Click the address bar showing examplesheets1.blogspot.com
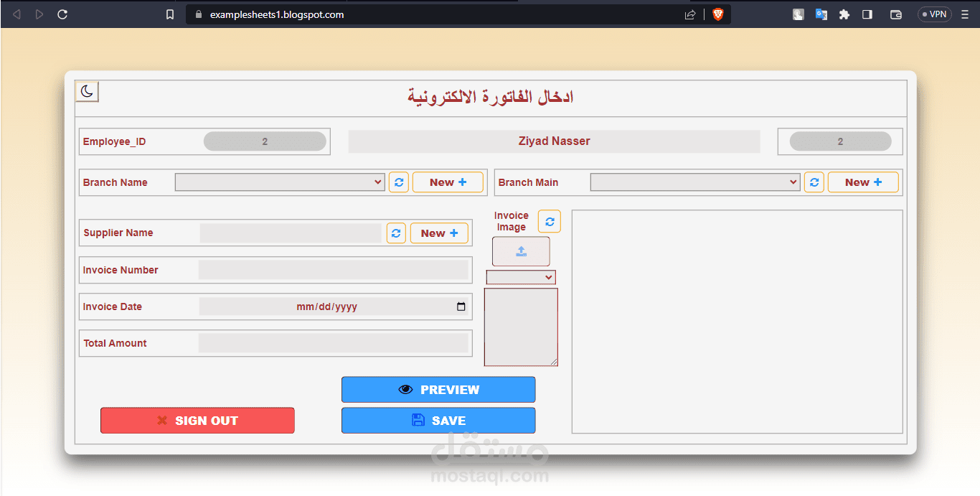This screenshot has width=980, height=496. coord(276,14)
